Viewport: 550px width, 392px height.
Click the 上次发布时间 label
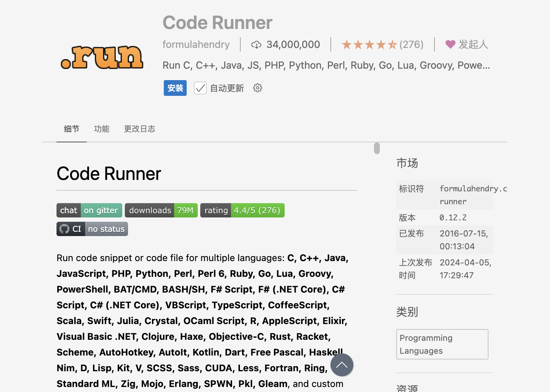point(416,269)
